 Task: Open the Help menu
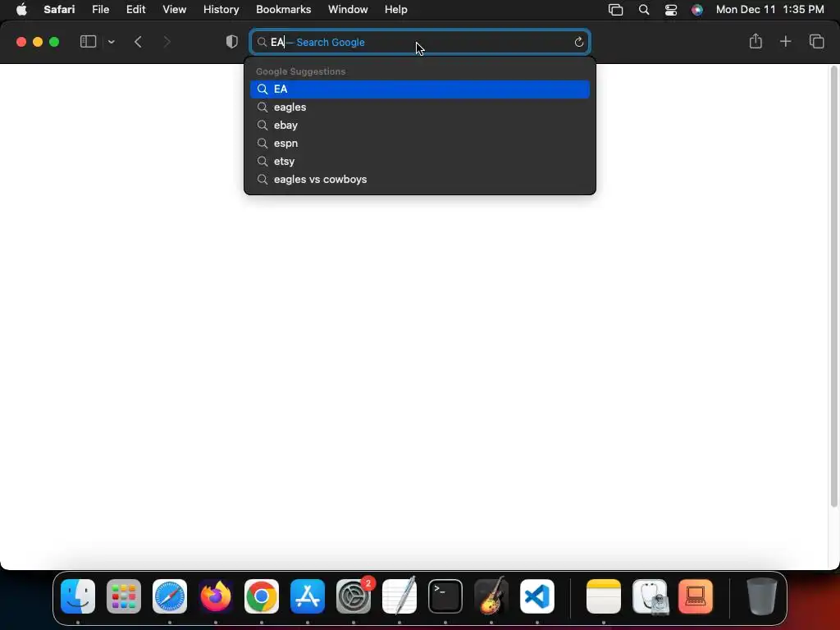coord(396,10)
